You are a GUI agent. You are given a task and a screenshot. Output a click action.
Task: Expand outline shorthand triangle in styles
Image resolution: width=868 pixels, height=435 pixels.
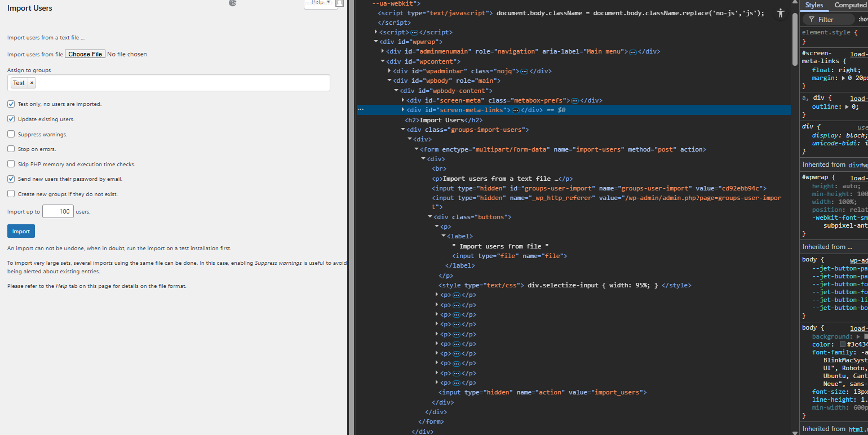pyautogui.click(x=848, y=106)
